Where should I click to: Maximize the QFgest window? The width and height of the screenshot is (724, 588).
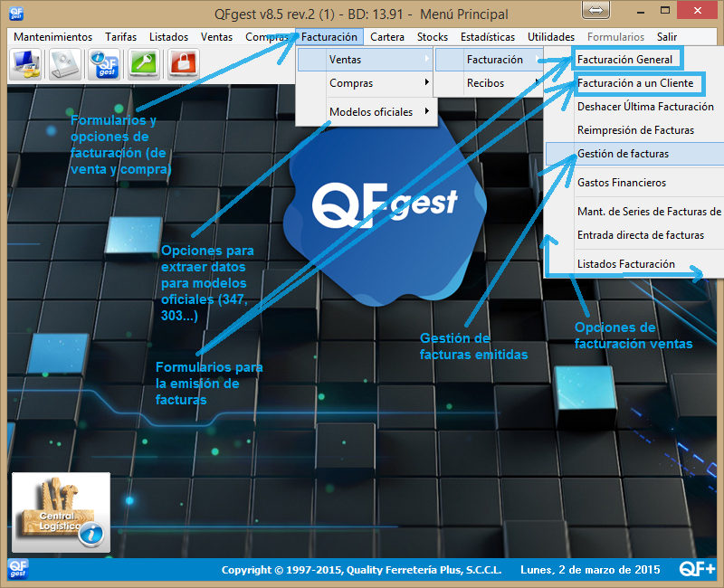[x=665, y=11]
